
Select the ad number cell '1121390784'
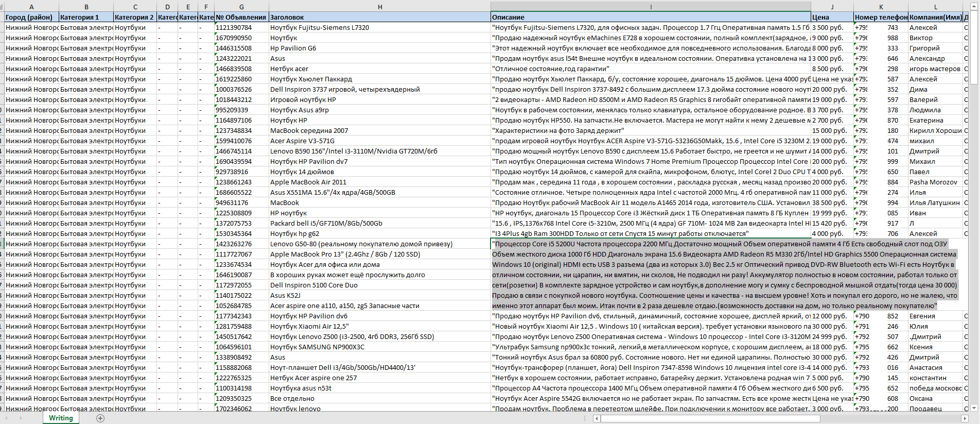pos(241,27)
